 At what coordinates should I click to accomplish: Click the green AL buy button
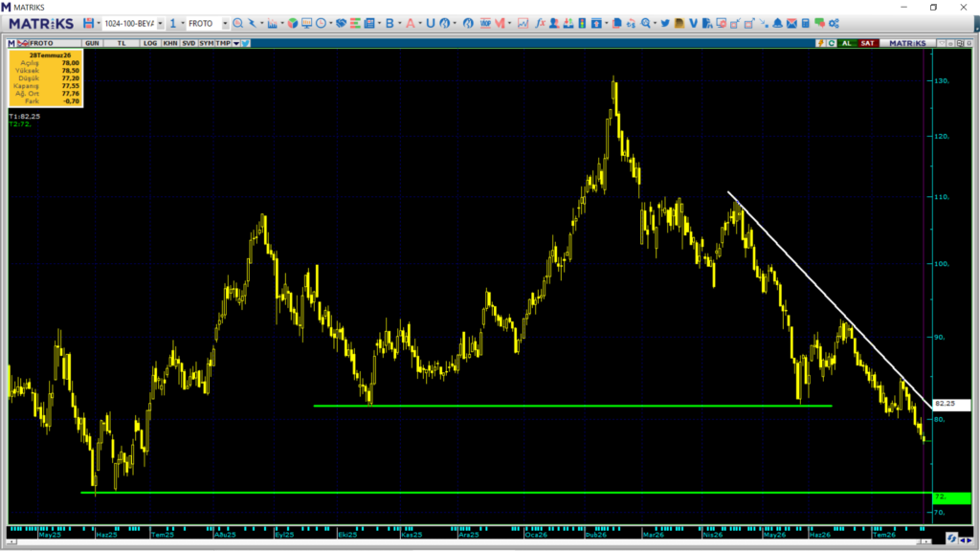tap(846, 43)
